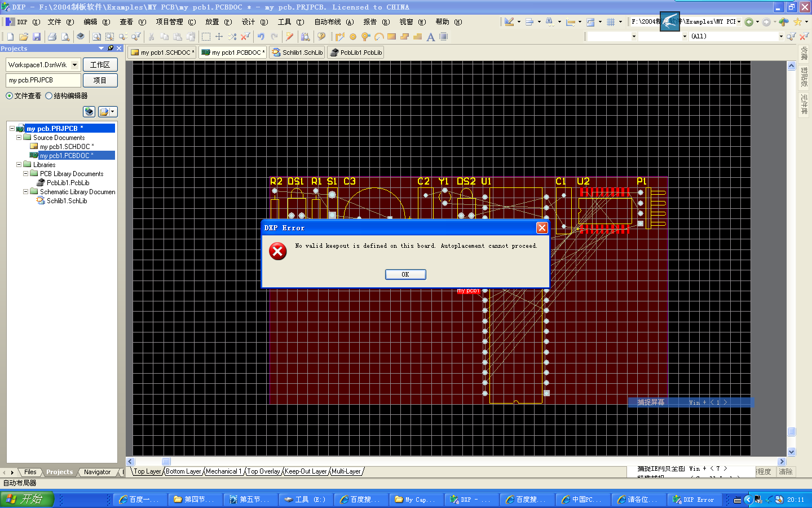Close the DXP Error dialog with X
812x508 pixels.
[x=542, y=227]
